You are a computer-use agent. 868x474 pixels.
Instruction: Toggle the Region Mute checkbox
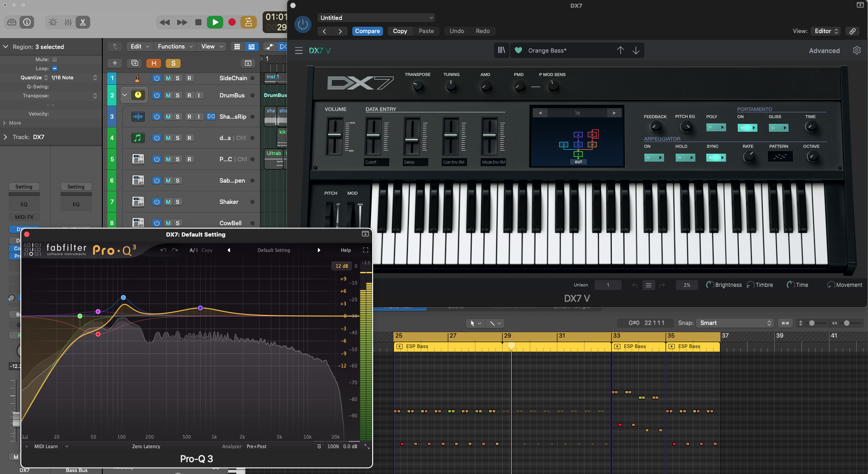click(54, 59)
